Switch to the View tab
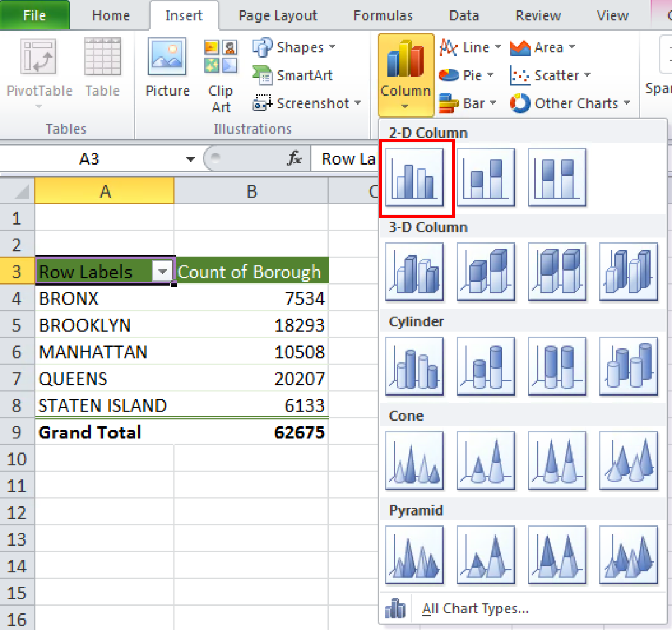Image resolution: width=672 pixels, height=630 pixels. pos(613,15)
